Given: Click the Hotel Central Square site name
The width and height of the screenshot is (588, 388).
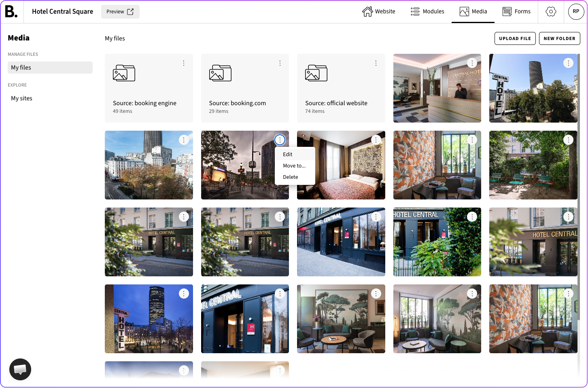Looking at the screenshot, I should click(x=63, y=12).
